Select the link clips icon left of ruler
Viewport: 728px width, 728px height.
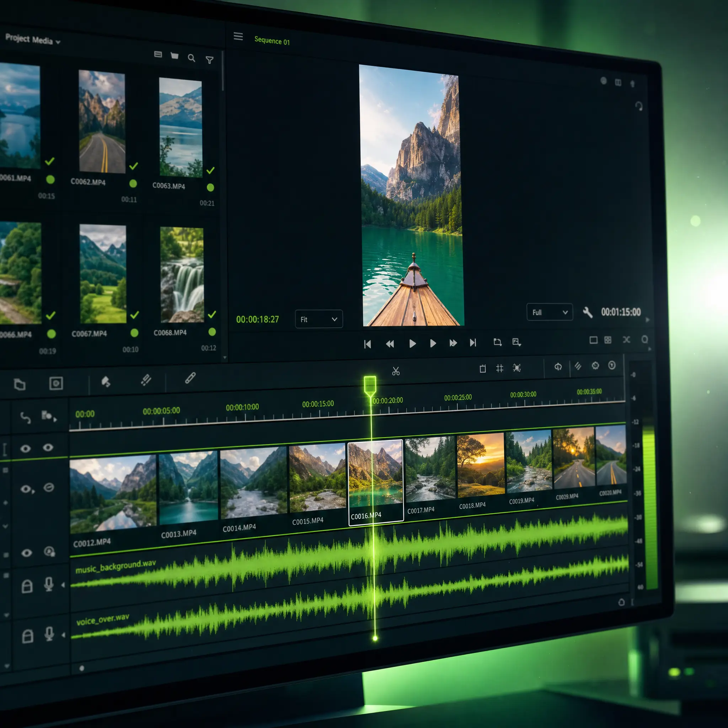point(25,418)
